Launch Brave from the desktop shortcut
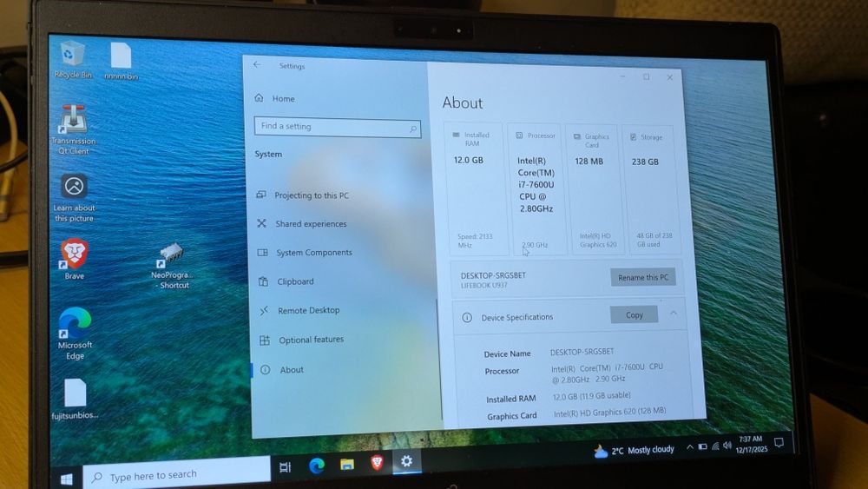Viewport: 868px width, 489px height. coord(74,259)
